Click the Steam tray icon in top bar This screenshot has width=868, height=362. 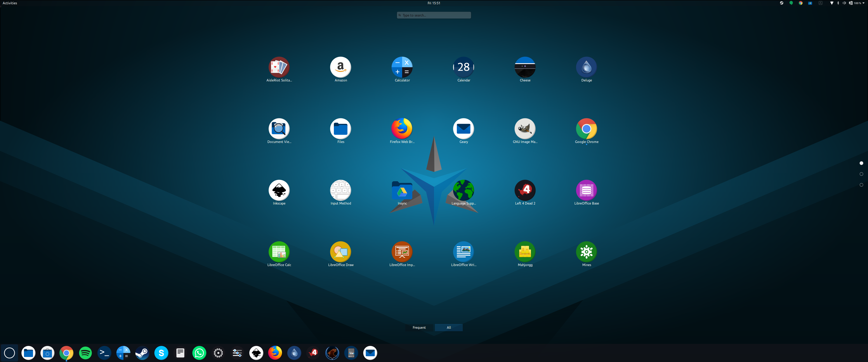click(782, 3)
